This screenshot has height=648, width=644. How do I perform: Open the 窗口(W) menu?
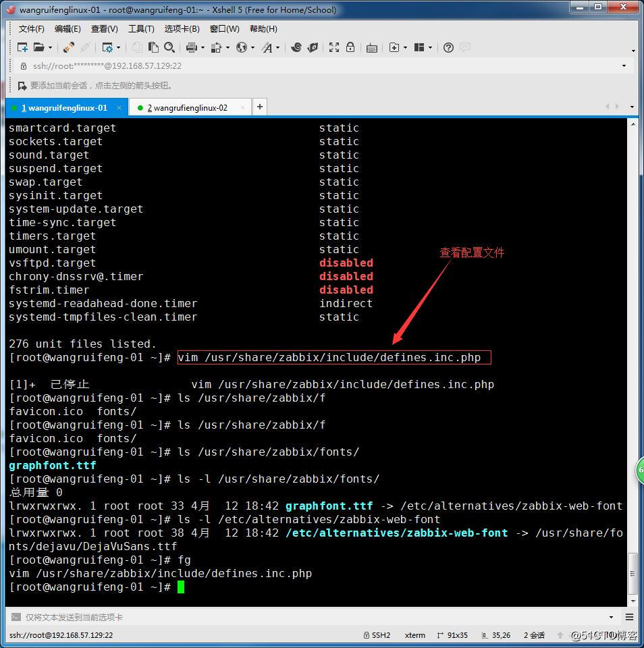pyautogui.click(x=224, y=29)
